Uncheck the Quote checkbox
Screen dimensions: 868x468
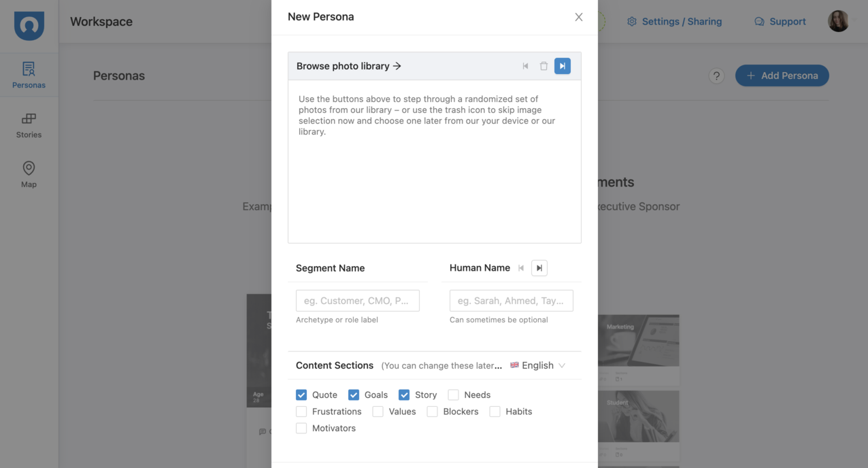click(x=301, y=395)
